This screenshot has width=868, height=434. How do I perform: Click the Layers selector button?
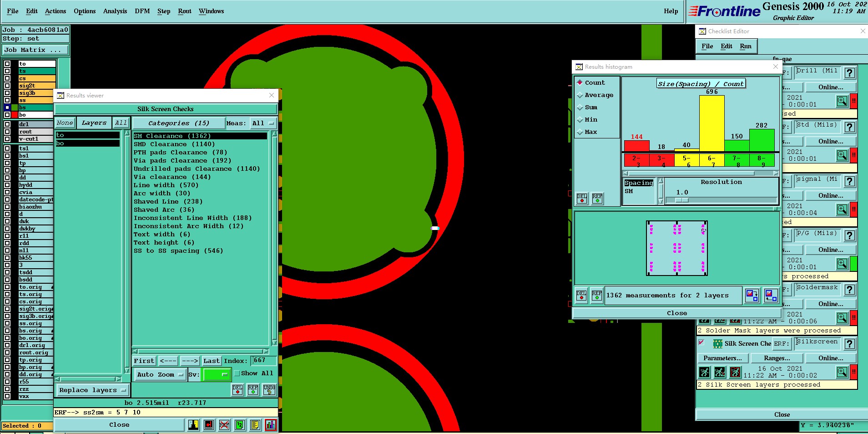pos(94,123)
